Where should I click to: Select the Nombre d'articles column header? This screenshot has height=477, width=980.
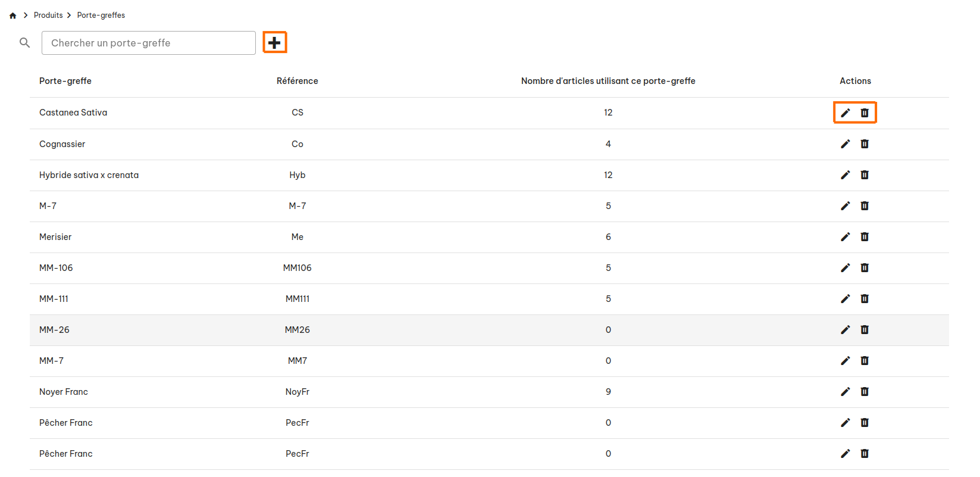pyautogui.click(x=608, y=81)
